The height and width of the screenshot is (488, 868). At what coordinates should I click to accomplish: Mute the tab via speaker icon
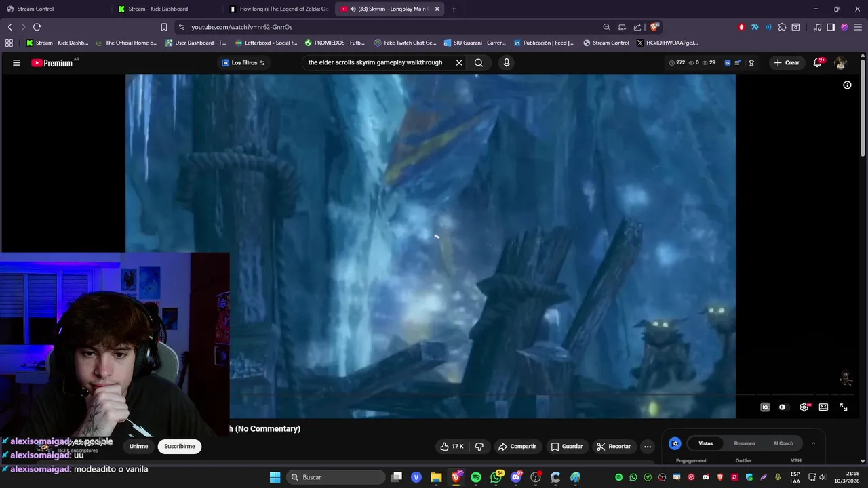(353, 9)
